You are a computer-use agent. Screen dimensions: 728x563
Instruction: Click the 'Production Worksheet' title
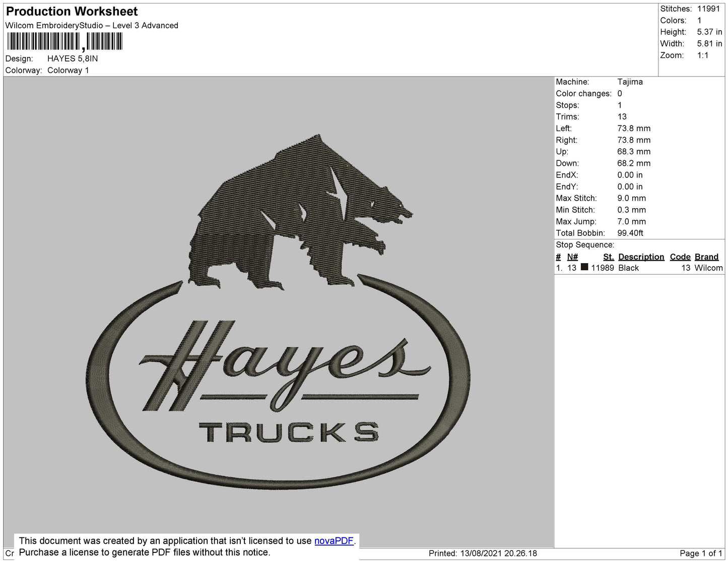coord(72,12)
